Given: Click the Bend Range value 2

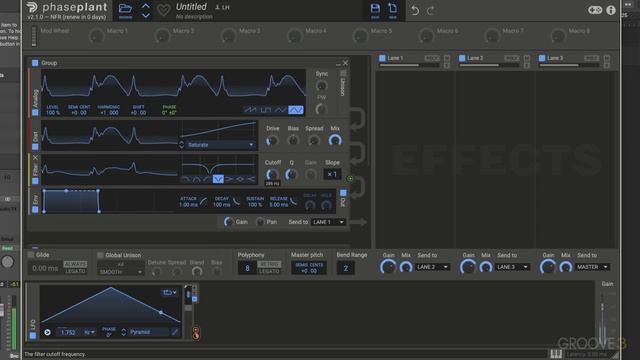Looking at the screenshot, I should (345, 268).
